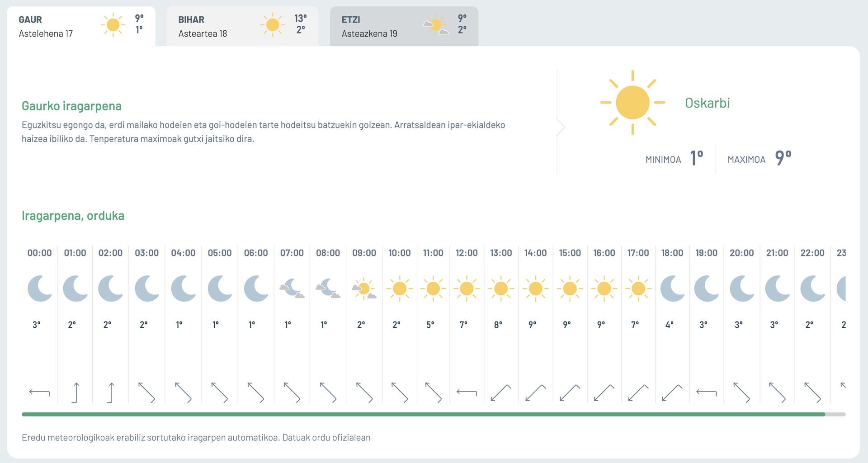Click the wind arrow at 14:00
This screenshot has width=868, height=463.
[536, 392]
